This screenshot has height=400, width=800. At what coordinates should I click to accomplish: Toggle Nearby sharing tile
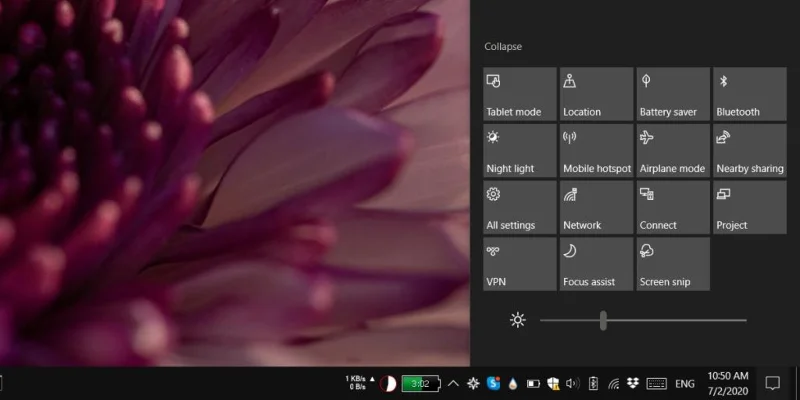click(x=749, y=151)
